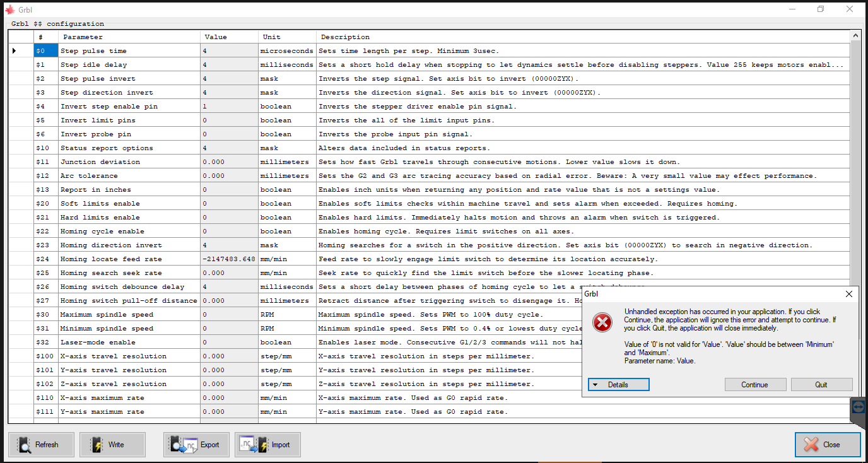The height and width of the screenshot is (463, 868).
Task: Click Continue in the exception dialog
Action: coord(755,385)
